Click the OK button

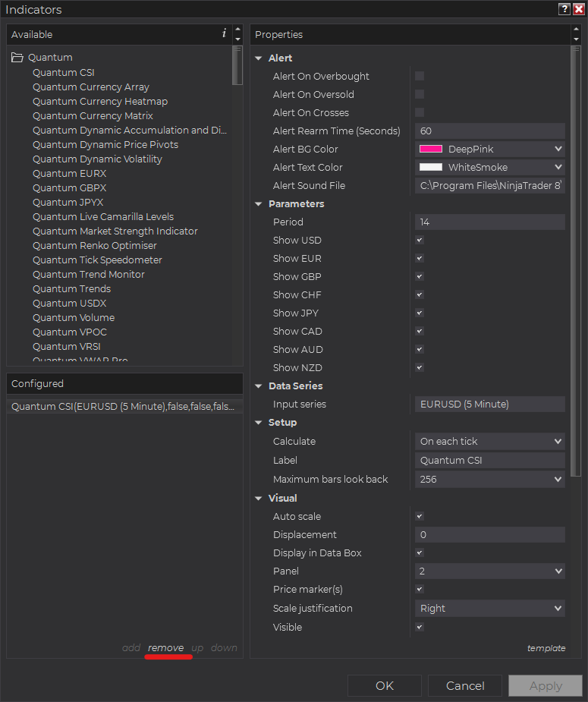click(x=385, y=685)
